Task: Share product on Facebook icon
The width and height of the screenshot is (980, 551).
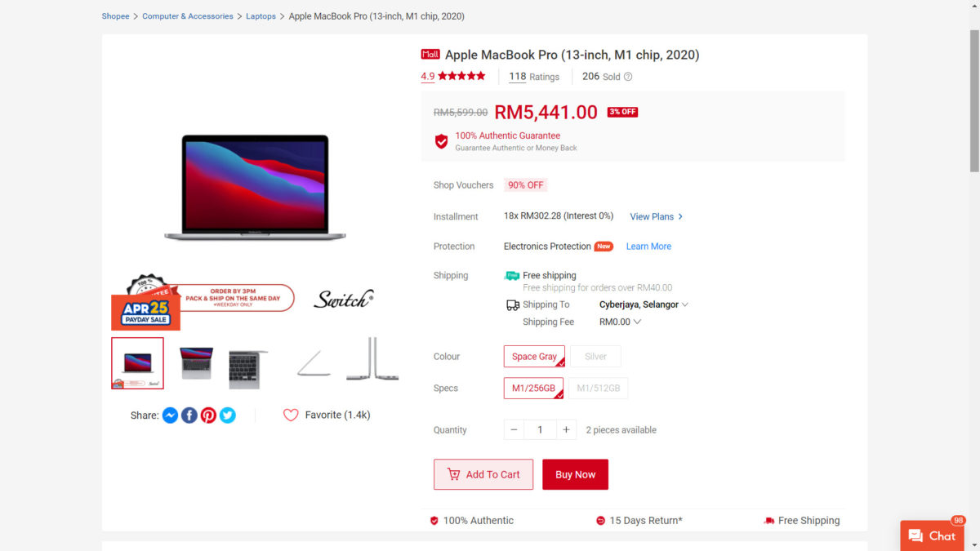Action: (x=189, y=415)
